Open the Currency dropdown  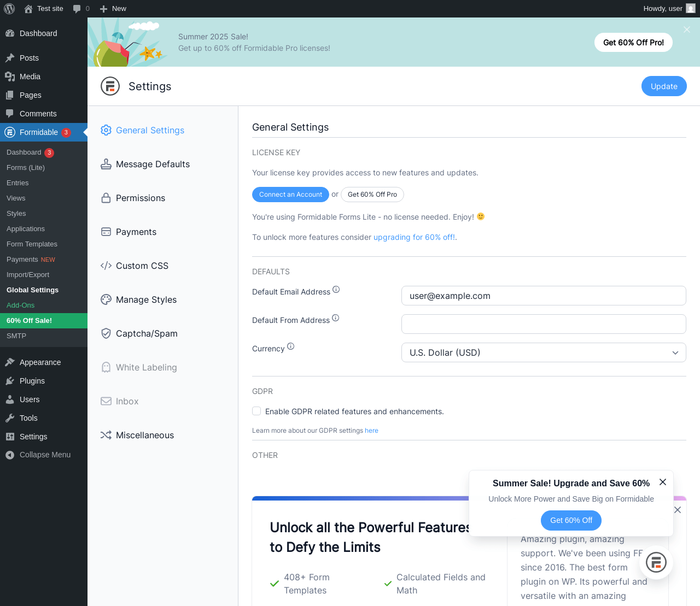(544, 352)
